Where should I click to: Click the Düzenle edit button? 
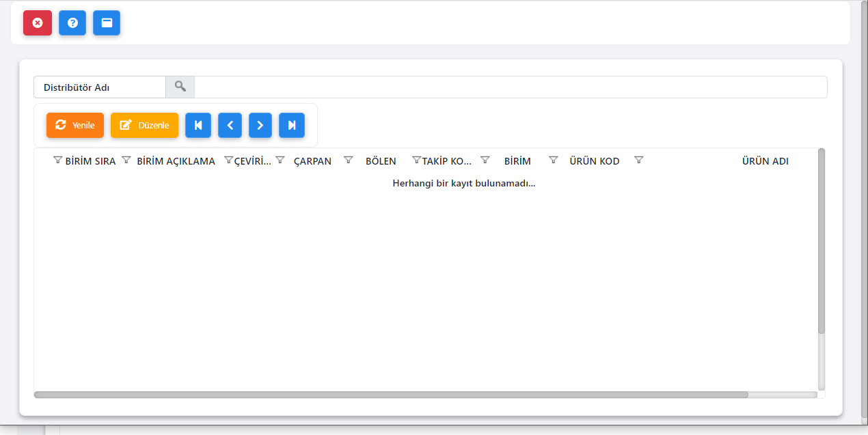click(x=144, y=125)
